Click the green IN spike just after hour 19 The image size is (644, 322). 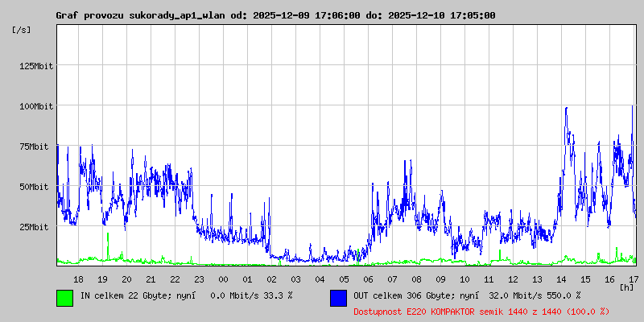coord(108,246)
